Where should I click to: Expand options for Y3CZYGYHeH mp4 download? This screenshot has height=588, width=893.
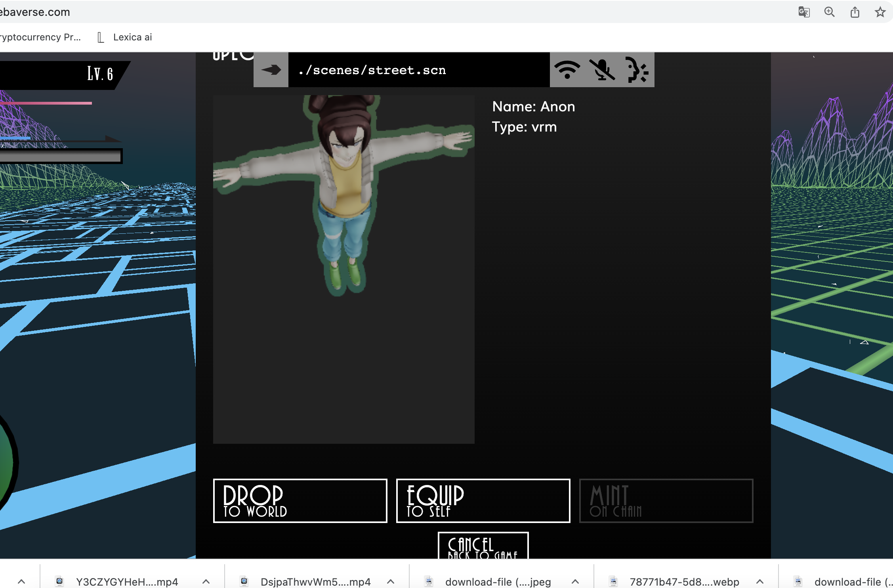(206, 582)
